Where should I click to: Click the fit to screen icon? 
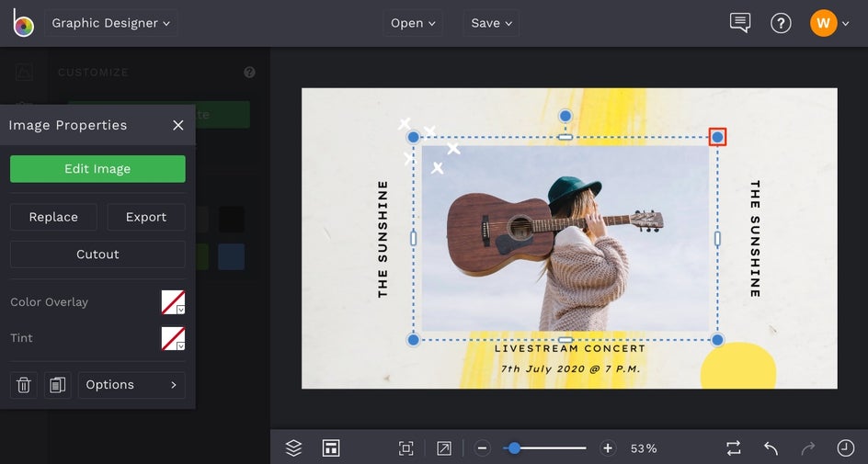tap(405, 448)
